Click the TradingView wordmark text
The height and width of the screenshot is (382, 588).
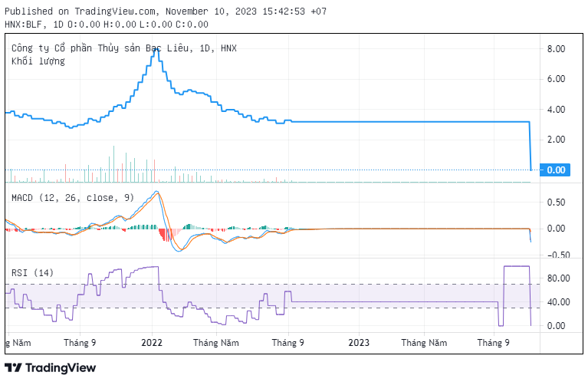tap(61, 368)
